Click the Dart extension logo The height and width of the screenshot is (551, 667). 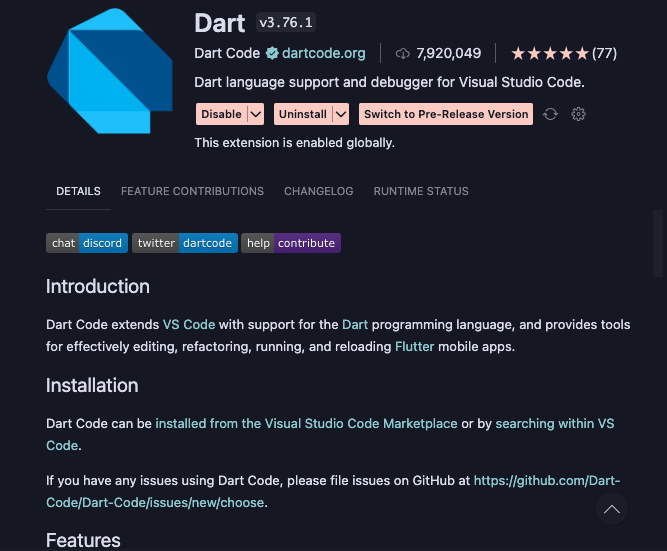point(110,71)
